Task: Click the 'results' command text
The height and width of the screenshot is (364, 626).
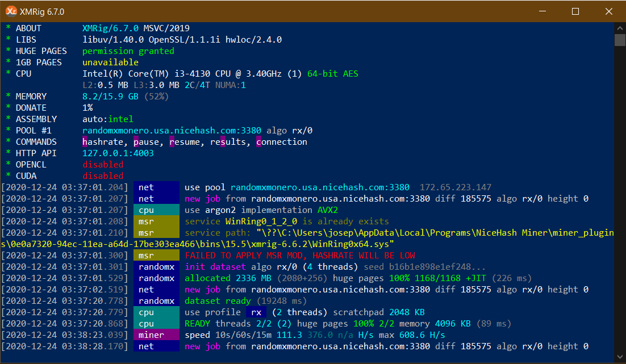Action: [x=228, y=142]
